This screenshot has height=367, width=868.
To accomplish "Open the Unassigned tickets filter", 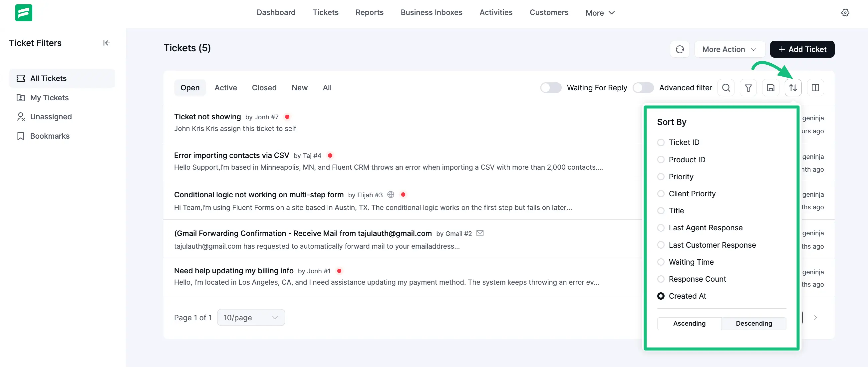I will click(x=51, y=117).
